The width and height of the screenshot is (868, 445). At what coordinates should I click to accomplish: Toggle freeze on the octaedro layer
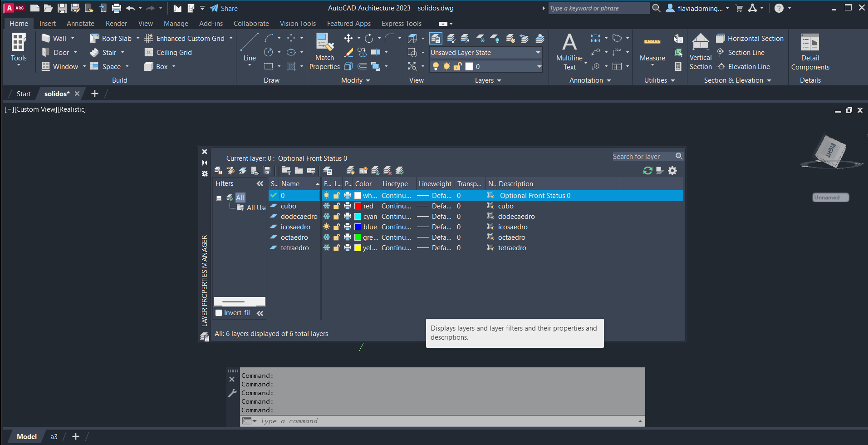[x=326, y=237]
